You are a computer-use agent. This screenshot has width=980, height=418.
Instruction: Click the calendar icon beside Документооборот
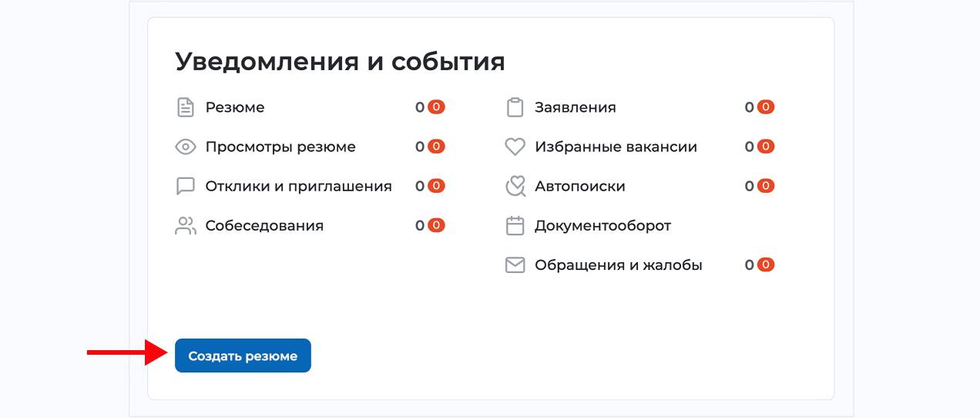pyautogui.click(x=515, y=225)
